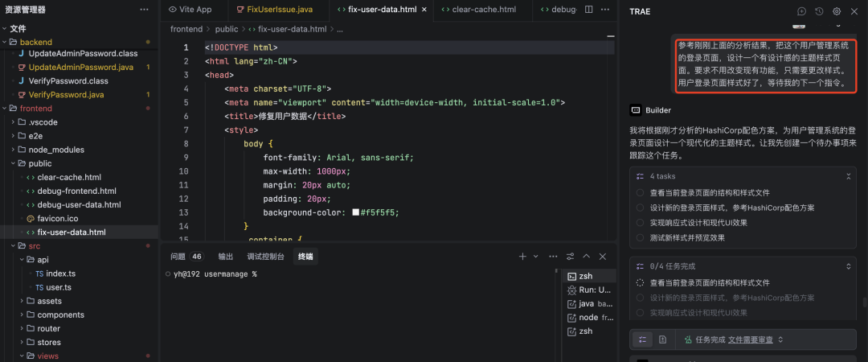
Task: Click frontend in the breadcrumb
Action: 186,30
